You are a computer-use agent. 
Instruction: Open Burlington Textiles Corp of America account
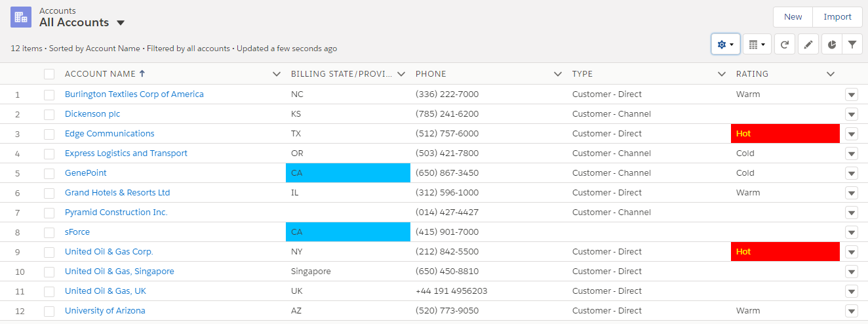(134, 94)
